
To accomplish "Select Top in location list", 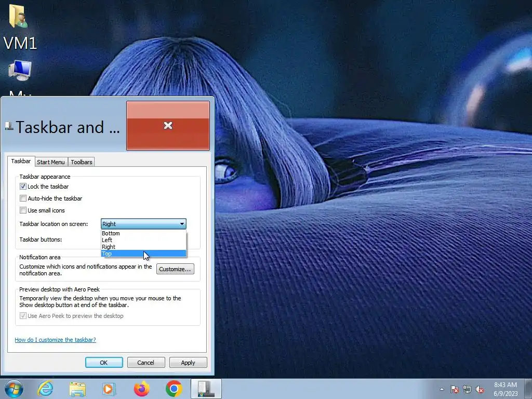I will pos(143,254).
